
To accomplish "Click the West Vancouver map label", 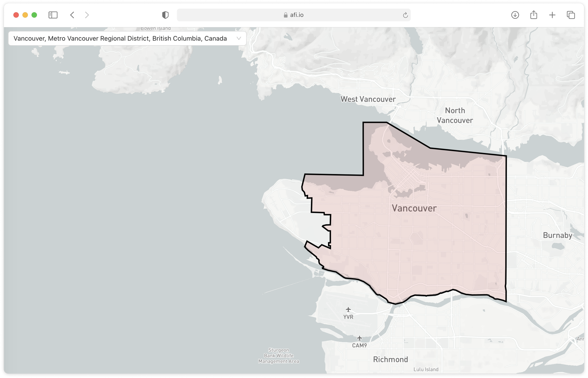I will [368, 99].
